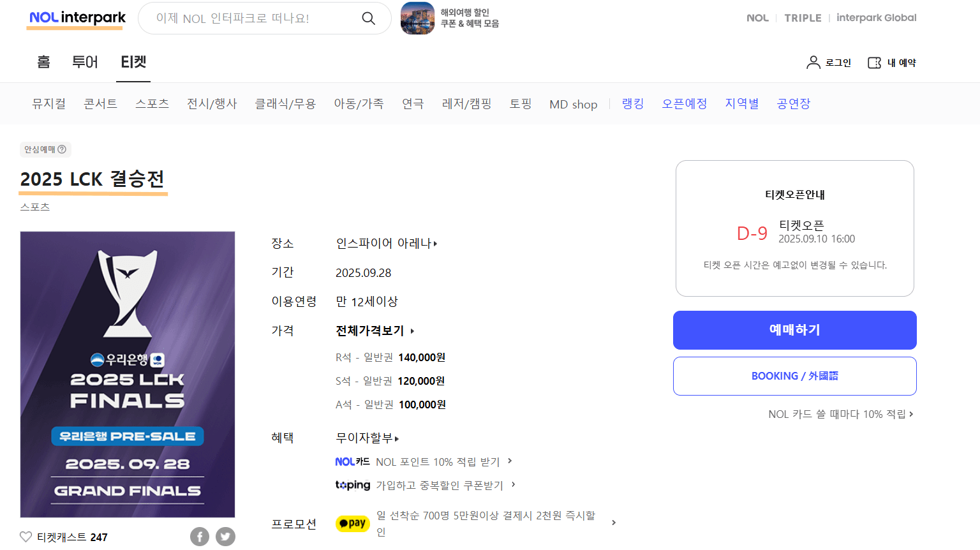Toggle the heart favorite for 티켓캐스트
980x550 pixels.
(x=27, y=537)
